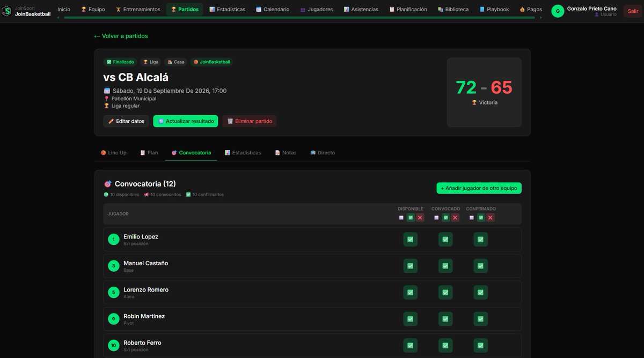Switch to the Line Up tab

(113, 153)
